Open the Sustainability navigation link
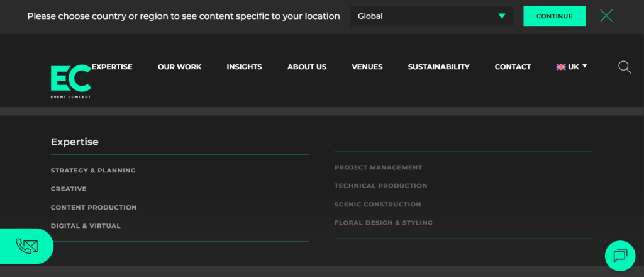 click(438, 67)
